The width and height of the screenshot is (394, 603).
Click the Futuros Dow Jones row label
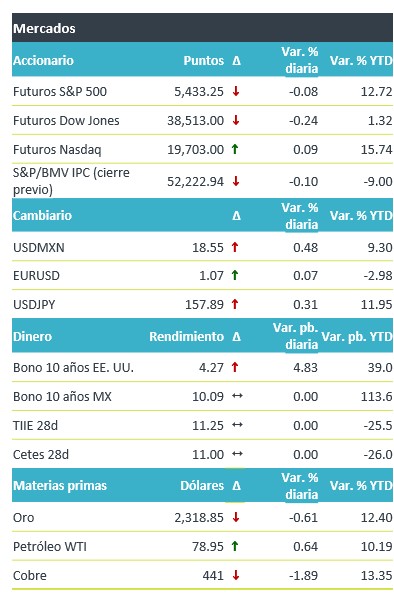[66, 120]
